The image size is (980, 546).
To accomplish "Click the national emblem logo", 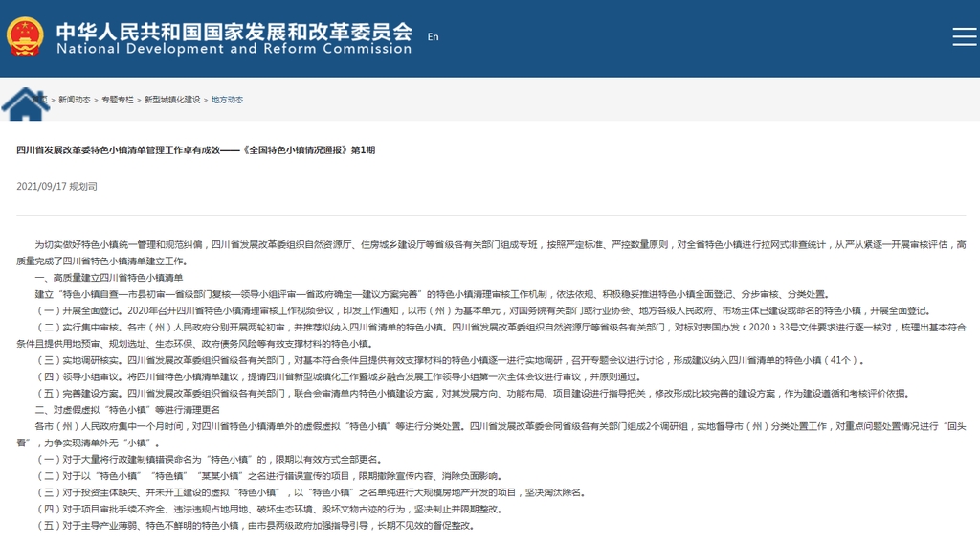I will tap(25, 36).
